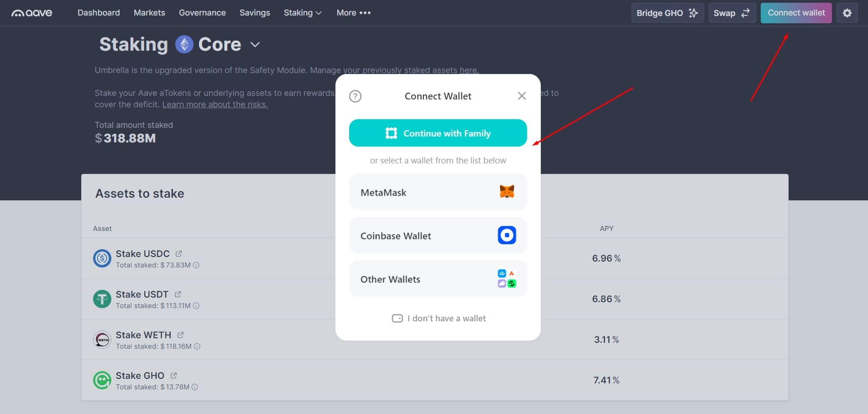Open Stake WETH external link icon
This screenshot has height=414, width=868.
point(180,335)
